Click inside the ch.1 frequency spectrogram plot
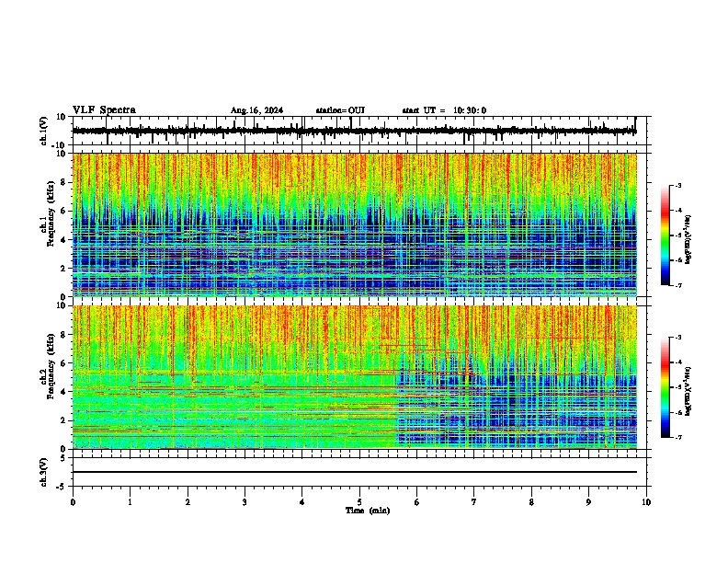This screenshot has width=728, height=563. (355, 224)
